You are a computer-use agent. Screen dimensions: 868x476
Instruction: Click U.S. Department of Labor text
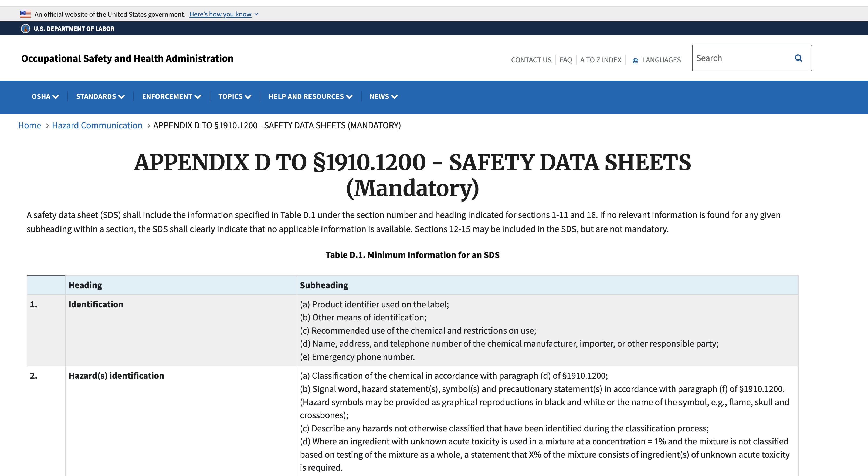coord(74,29)
